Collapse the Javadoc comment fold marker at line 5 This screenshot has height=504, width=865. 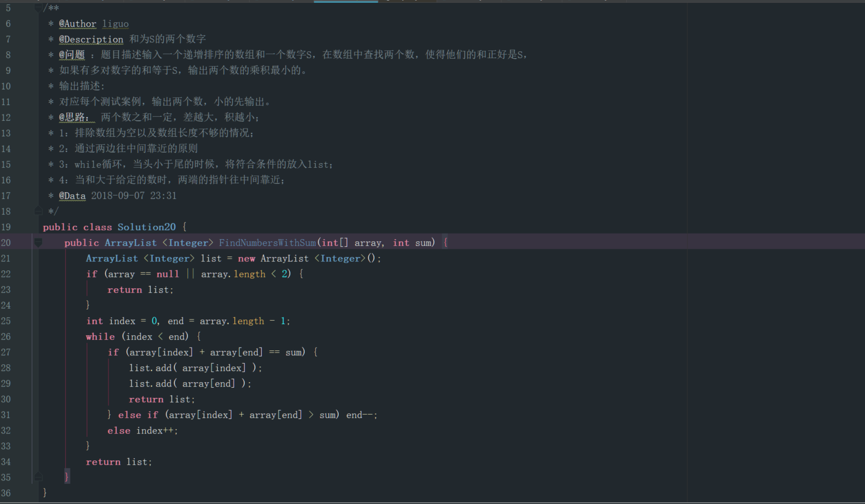point(38,8)
